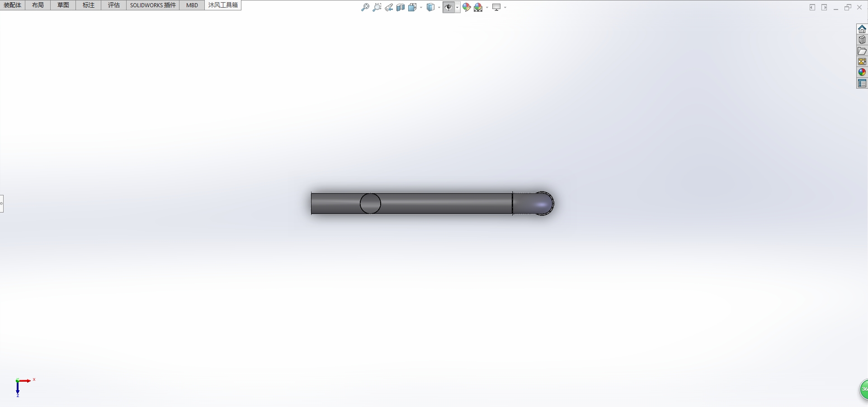
Task: Select the 评估 tab
Action: [114, 5]
